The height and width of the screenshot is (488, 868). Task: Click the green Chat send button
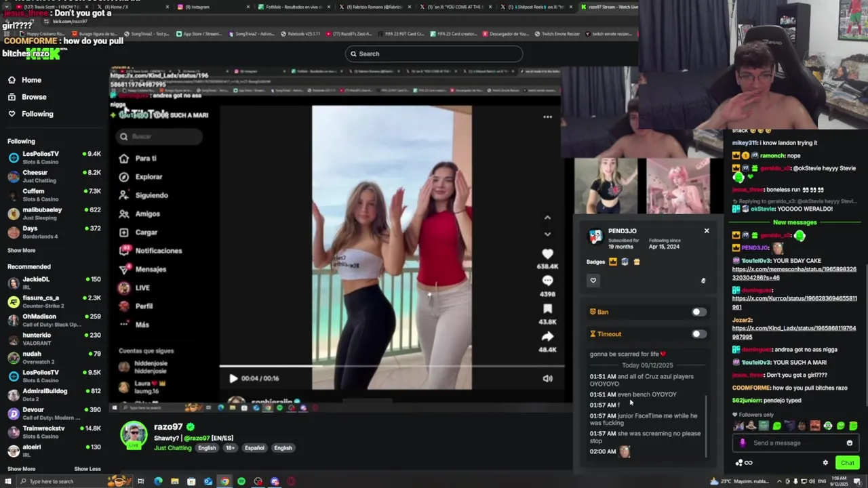848,463
